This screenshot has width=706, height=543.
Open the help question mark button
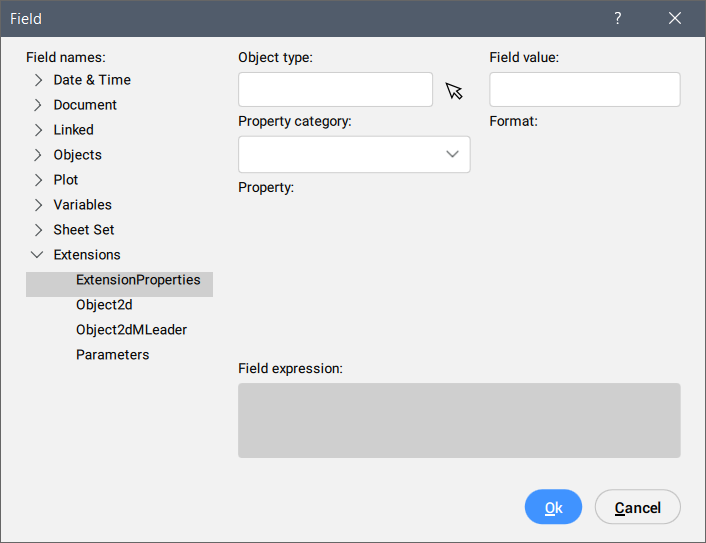618,19
